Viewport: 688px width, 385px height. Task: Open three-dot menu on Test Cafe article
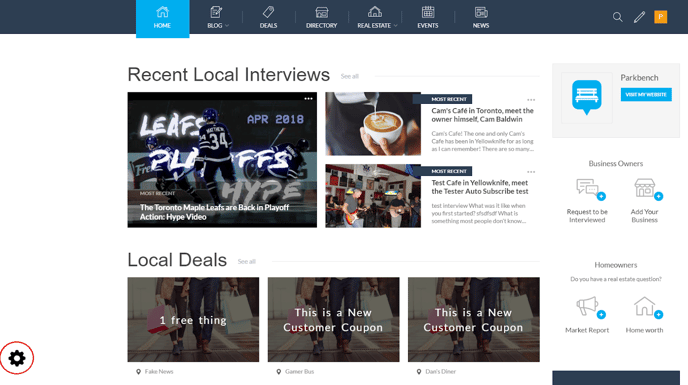(531, 172)
